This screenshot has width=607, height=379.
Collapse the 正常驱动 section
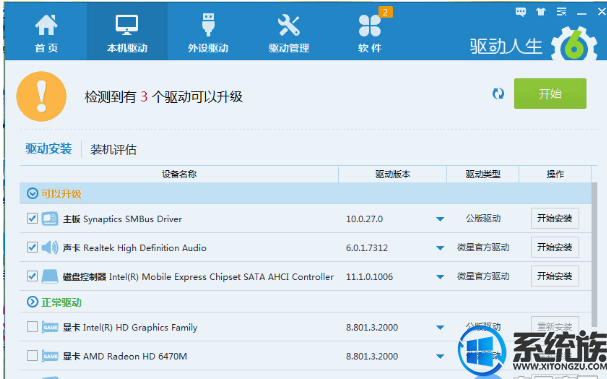click(x=33, y=302)
